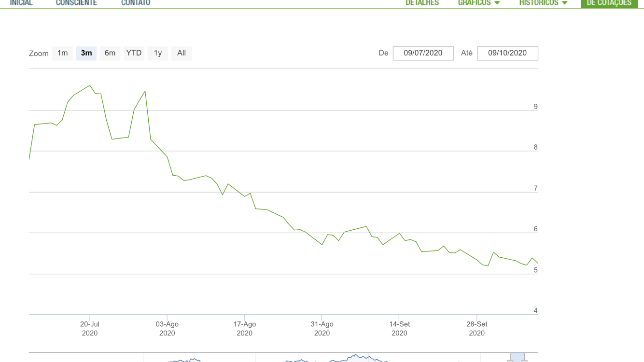Click the navigator mini-chart left section

click(183, 359)
